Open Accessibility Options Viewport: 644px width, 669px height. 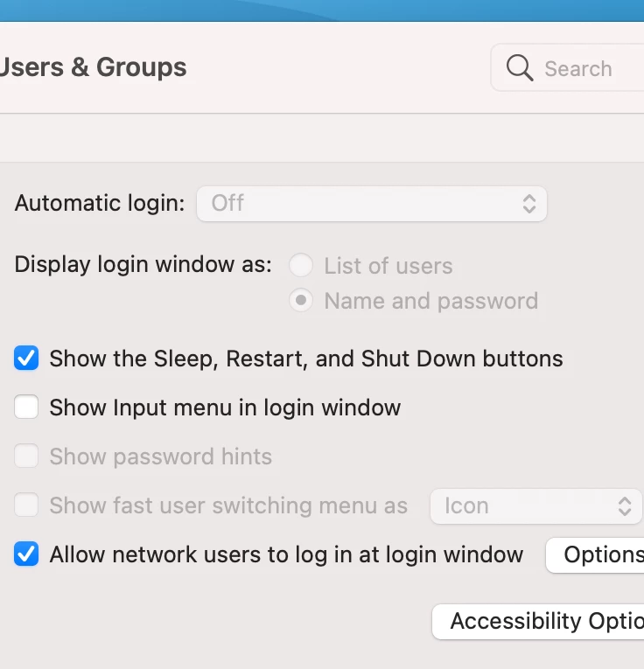538,622
